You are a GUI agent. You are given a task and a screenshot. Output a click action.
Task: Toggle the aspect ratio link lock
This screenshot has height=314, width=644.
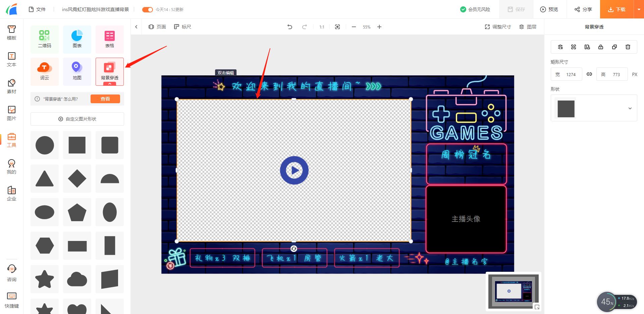[x=589, y=74]
